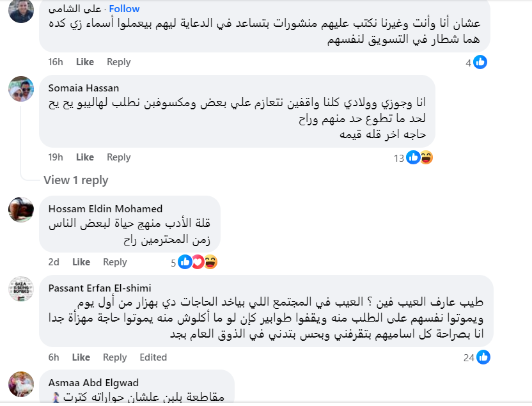Open the 19h timestamp on Somaia's comment
The height and width of the screenshot is (406, 532).
(56, 157)
